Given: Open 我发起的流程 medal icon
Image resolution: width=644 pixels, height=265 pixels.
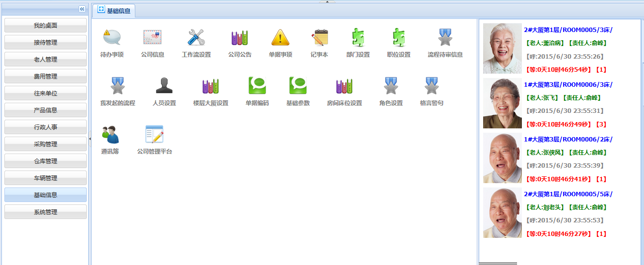Looking at the screenshot, I should (118, 86).
